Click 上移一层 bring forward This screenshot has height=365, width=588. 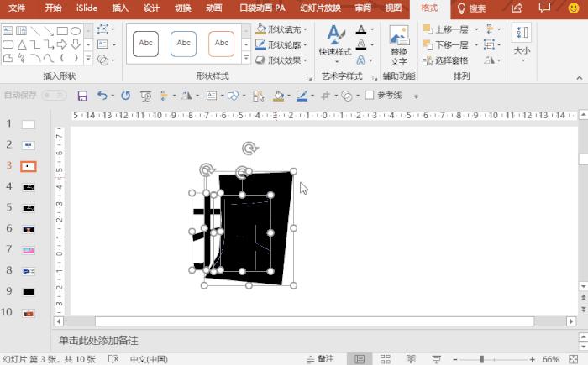tap(446, 29)
